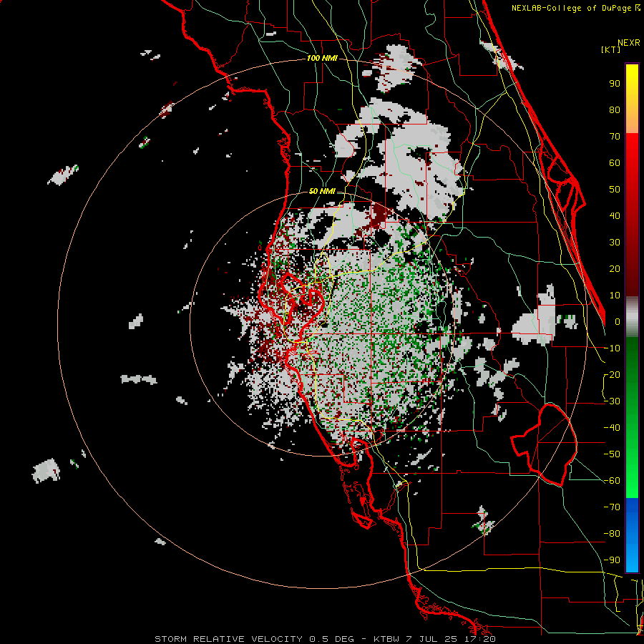Select the 50 NMI range ring label
The width and height of the screenshot is (644, 644).
click(322, 191)
